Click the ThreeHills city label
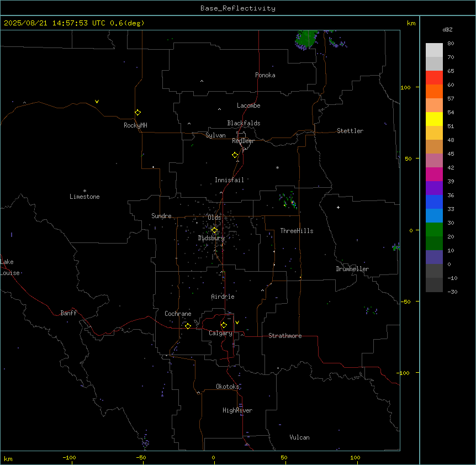The height and width of the screenshot is (465, 476). [297, 231]
